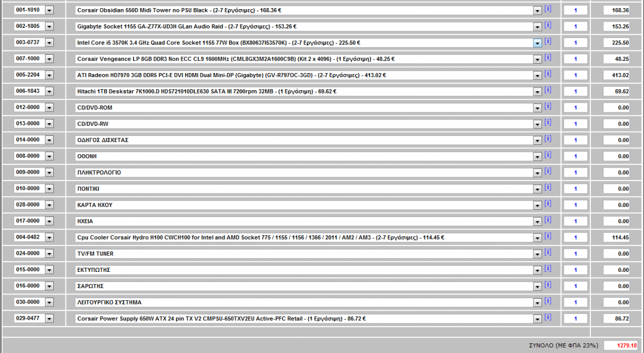The height and width of the screenshot is (353, 644).
Task: Click price field showing 153.26
Action: coord(617,26)
